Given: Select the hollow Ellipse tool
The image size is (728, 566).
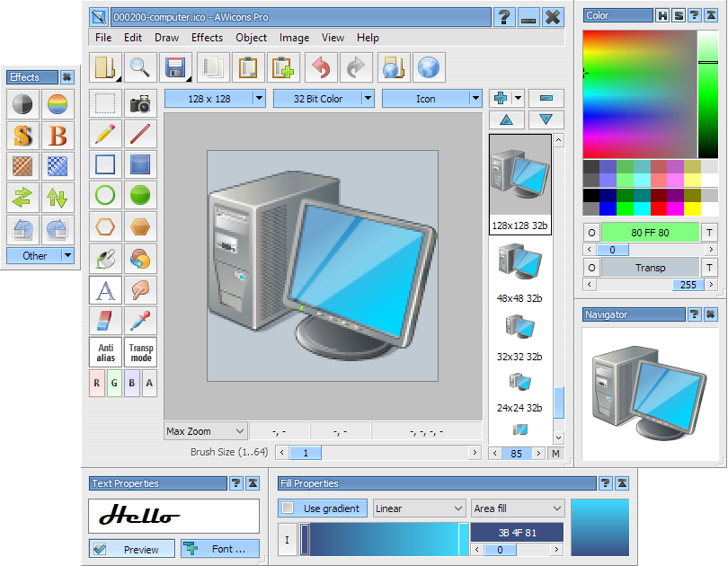Looking at the screenshot, I should 105,195.
